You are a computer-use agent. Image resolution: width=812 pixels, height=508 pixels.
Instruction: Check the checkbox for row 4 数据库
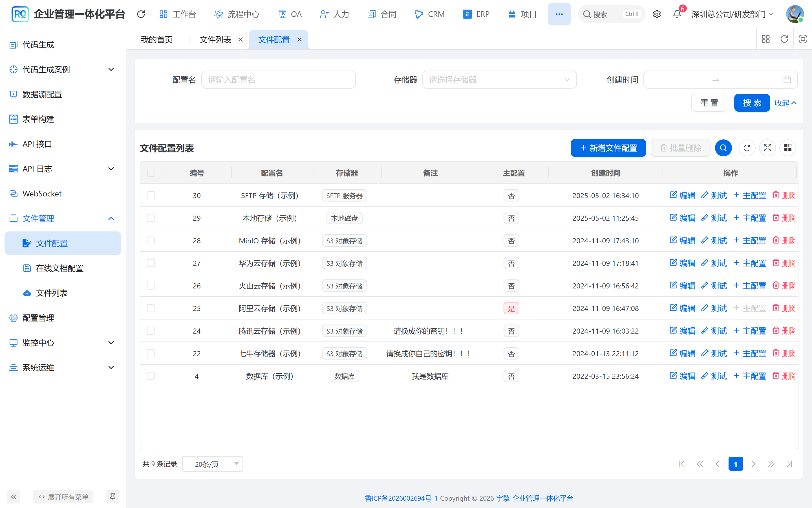click(x=151, y=376)
